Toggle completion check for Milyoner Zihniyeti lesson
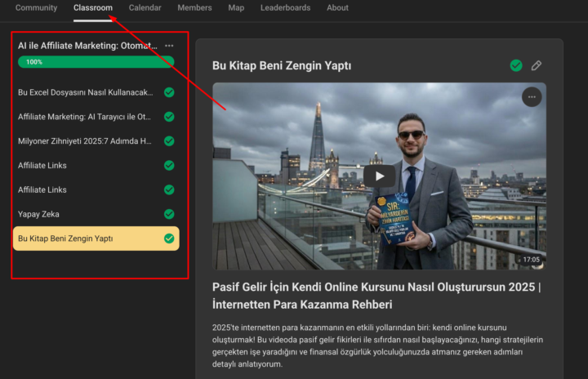The width and height of the screenshot is (588, 379). (x=169, y=141)
